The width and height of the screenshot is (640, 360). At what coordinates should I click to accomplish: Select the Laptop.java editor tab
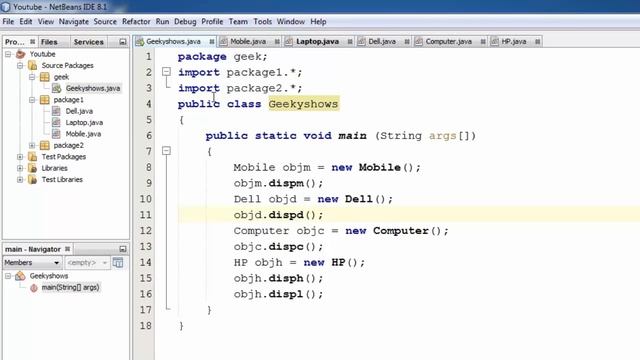pyautogui.click(x=318, y=42)
